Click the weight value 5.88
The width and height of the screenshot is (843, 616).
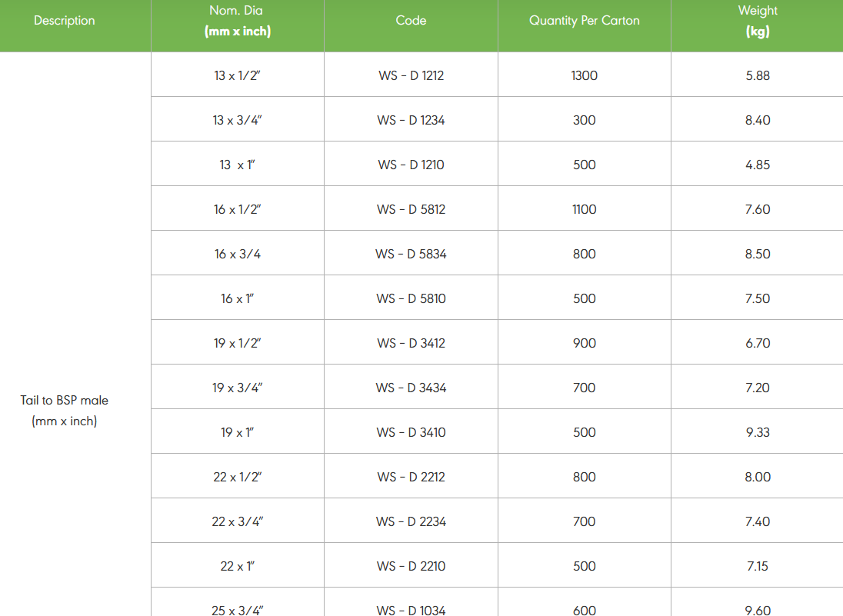coord(758,75)
